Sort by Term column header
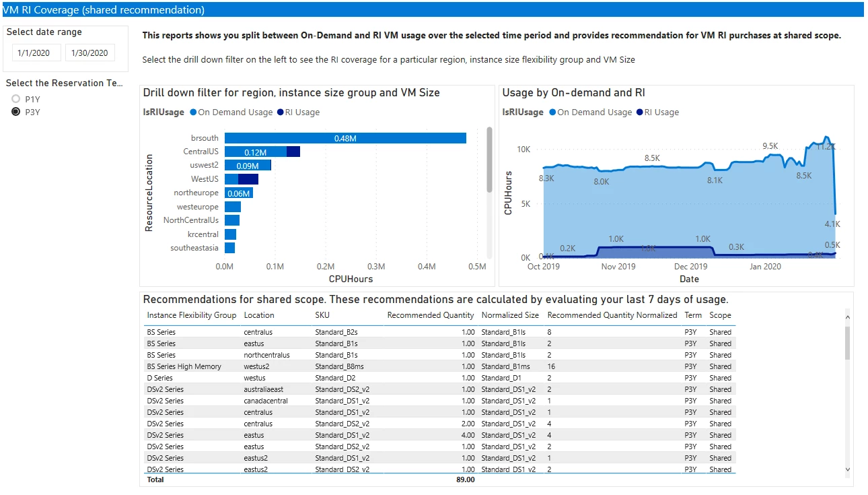 click(x=693, y=315)
